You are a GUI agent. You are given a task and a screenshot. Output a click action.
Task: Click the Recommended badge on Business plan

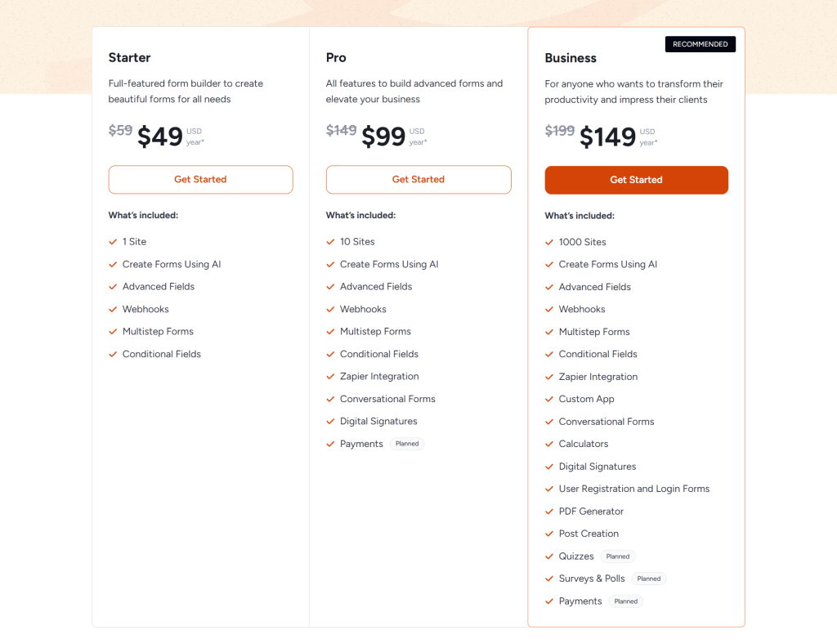(700, 44)
